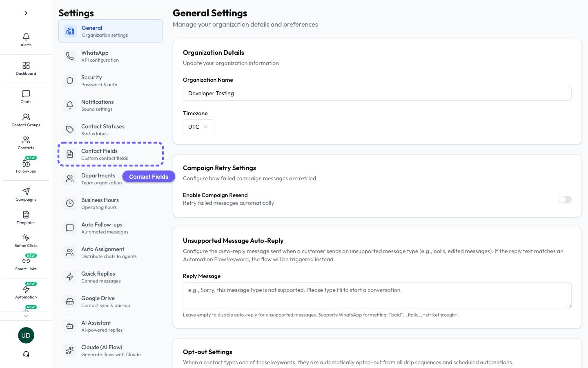Viewport: 588px width, 368px height.
Task: Open Quick Replies canned messages
Action: pos(111,277)
